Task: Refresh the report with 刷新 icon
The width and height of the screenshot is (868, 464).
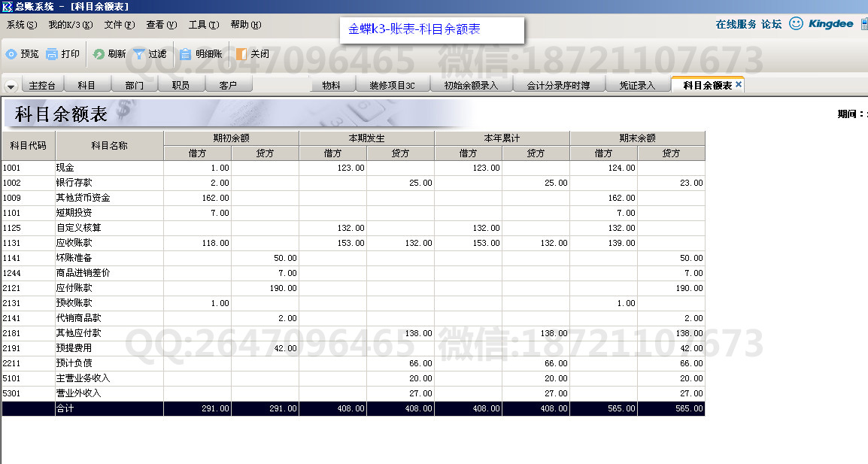Action: 99,54
